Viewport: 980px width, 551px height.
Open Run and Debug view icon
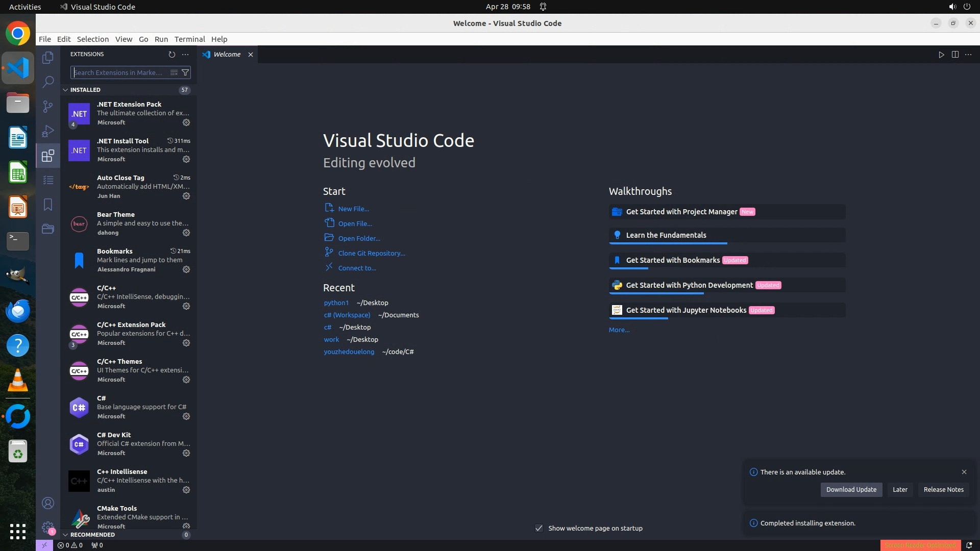coord(48,131)
